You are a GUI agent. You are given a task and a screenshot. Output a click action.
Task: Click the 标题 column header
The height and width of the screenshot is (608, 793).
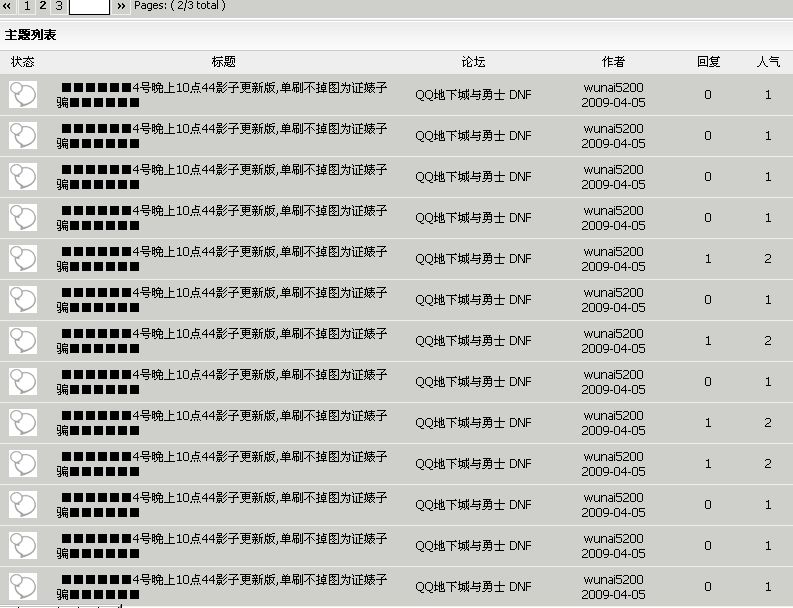click(x=224, y=62)
